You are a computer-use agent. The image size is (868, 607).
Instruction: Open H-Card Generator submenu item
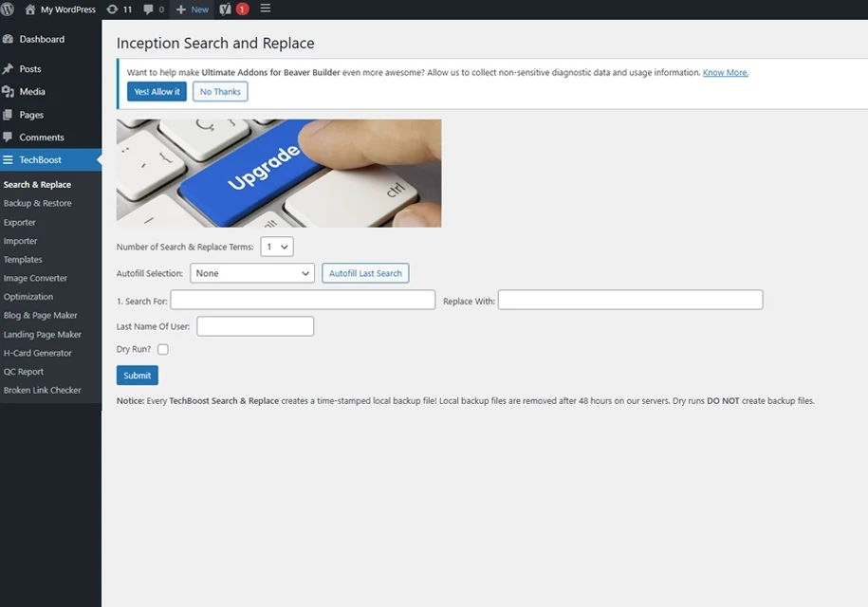coord(38,353)
